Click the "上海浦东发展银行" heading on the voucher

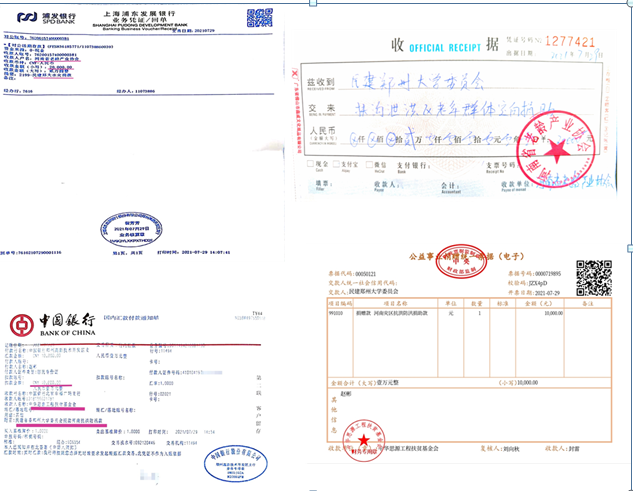click(x=139, y=14)
